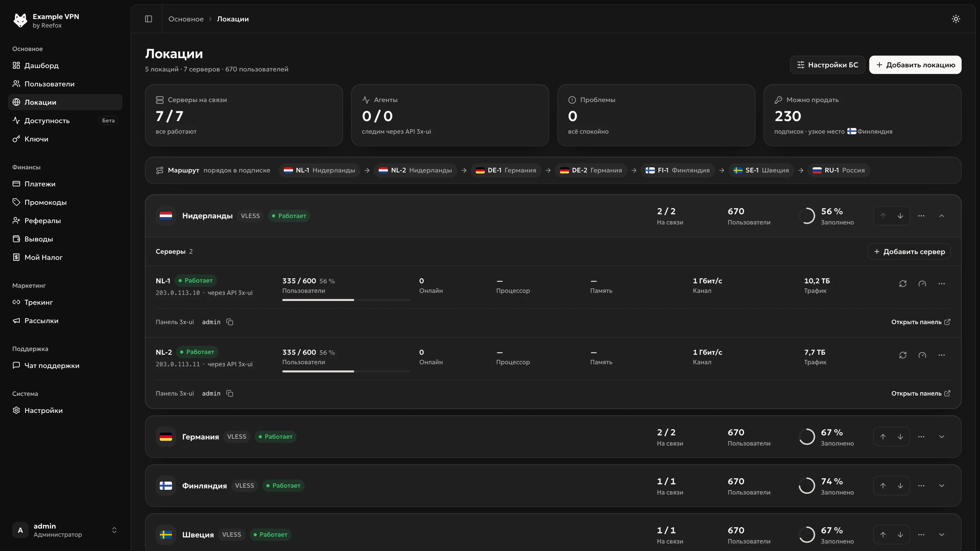Toggle the sidebar panel icon

tap(148, 19)
